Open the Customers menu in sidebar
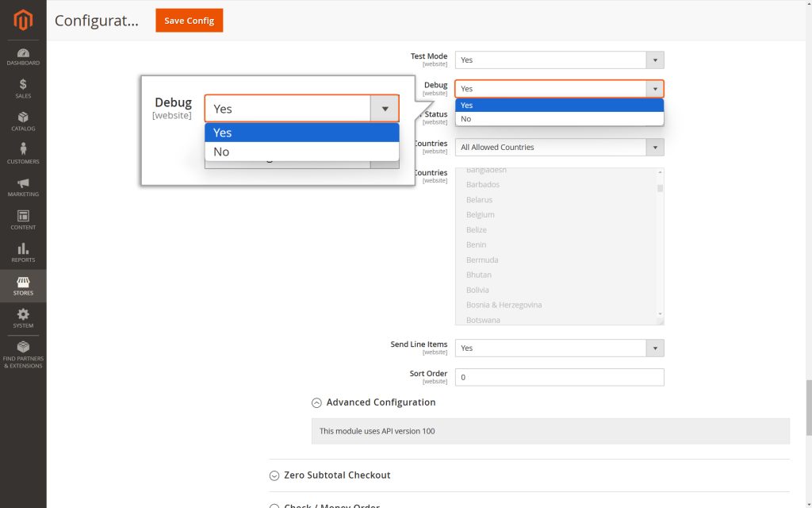The image size is (812, 508). click(x=23, y=154)
